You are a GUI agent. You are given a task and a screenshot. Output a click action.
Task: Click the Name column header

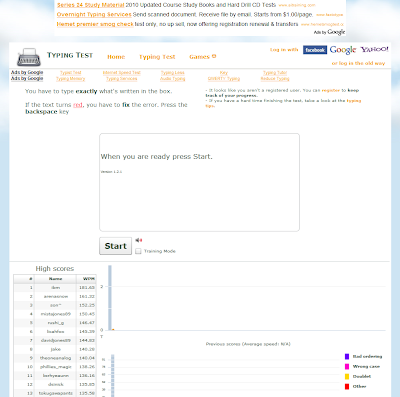(x=55, y=279)
